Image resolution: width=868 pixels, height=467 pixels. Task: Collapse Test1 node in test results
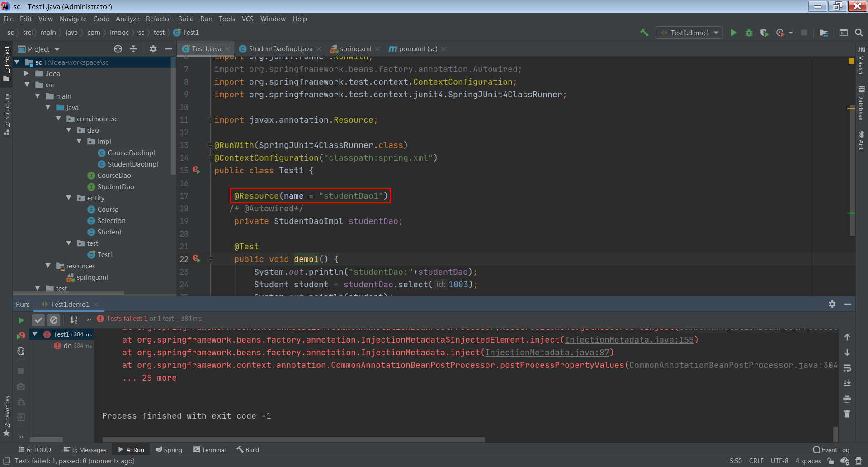35,334
